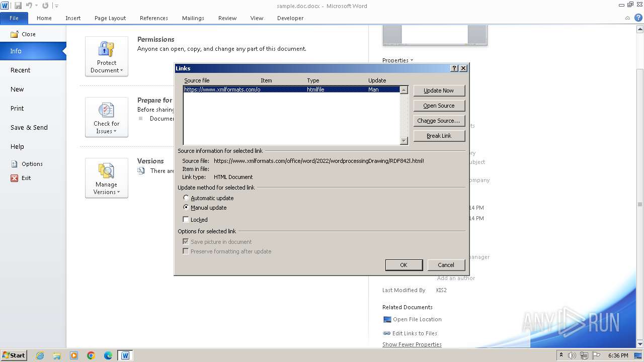
Task: Click the Update Now button
Action: (439, 90)
